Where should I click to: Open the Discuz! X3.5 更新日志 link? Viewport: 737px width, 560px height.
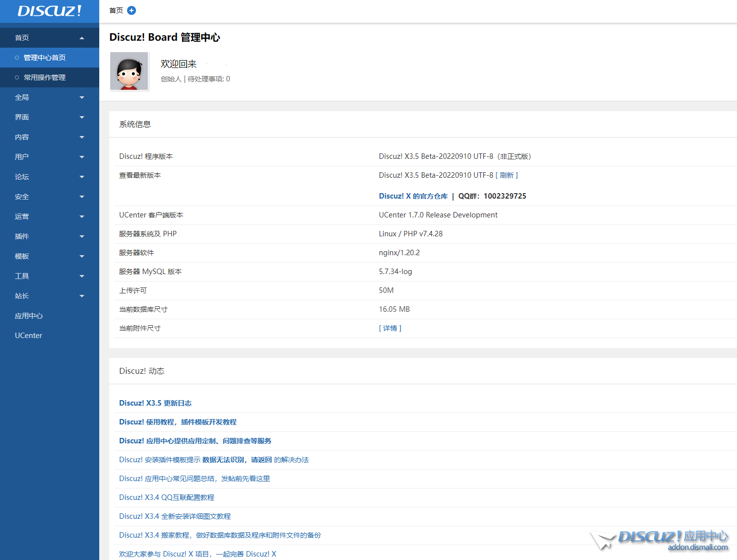(155, 403)
